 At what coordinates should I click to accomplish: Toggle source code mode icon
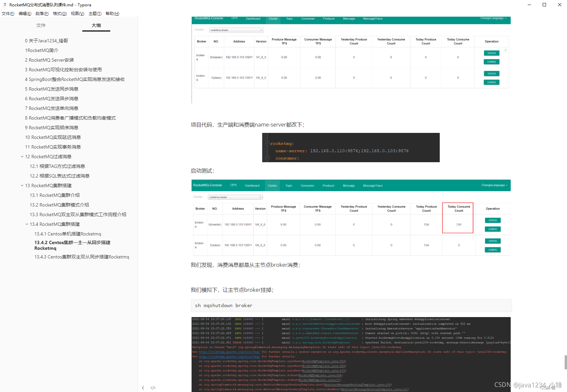click(153, 388)
